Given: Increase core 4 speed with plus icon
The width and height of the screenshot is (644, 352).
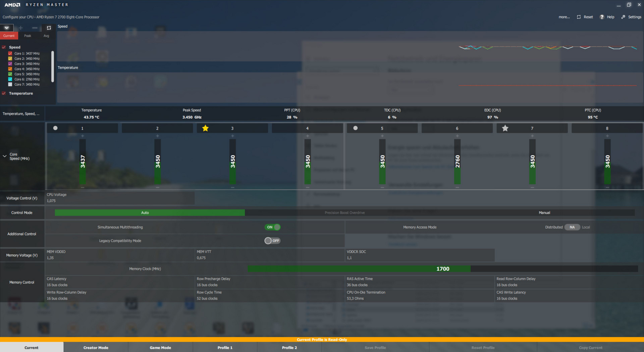Looking at the screenshot, I should coord(308,136).
